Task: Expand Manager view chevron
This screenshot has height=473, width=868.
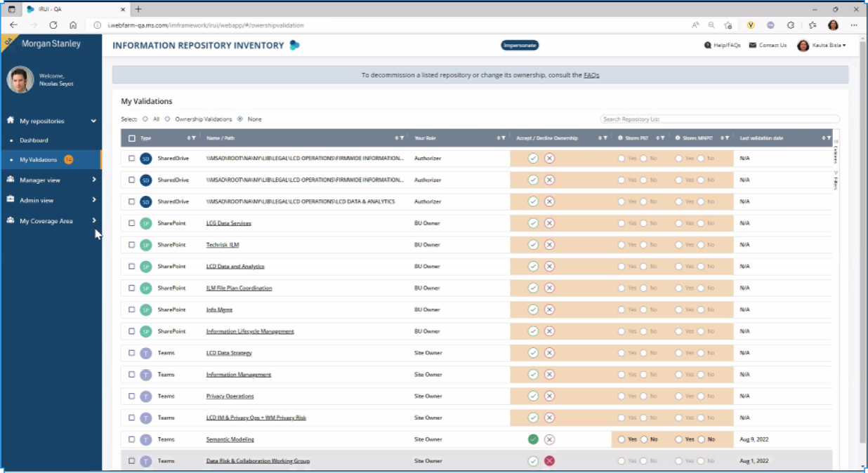Action: pyautogui.click(x=94, y=180)
